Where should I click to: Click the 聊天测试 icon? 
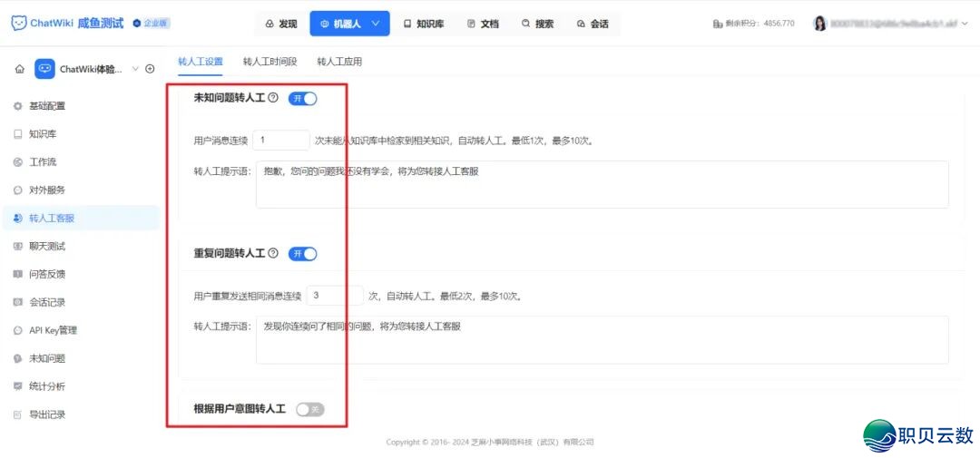(18, 246)
